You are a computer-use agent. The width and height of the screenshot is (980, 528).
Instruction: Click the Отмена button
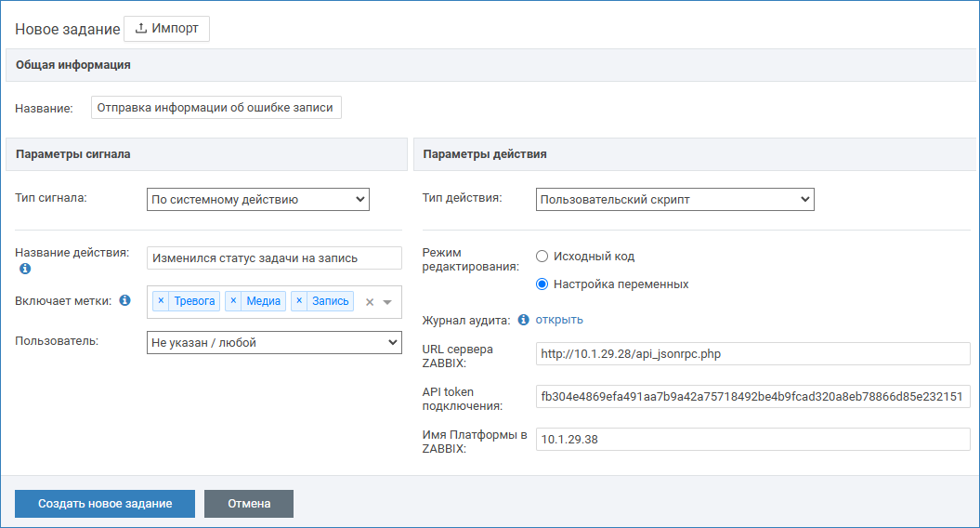pyautogui.click(x=248, y=504)
